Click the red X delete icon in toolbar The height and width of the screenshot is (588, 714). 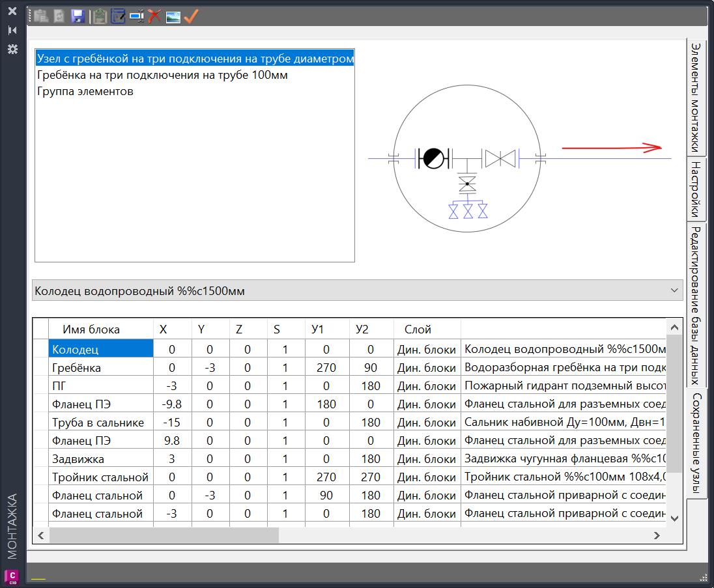pyautogui.click(x=154, y=17)
